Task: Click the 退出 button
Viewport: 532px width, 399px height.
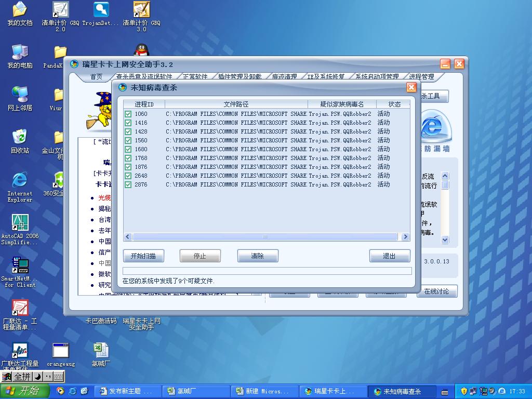Action: point(390,256)
